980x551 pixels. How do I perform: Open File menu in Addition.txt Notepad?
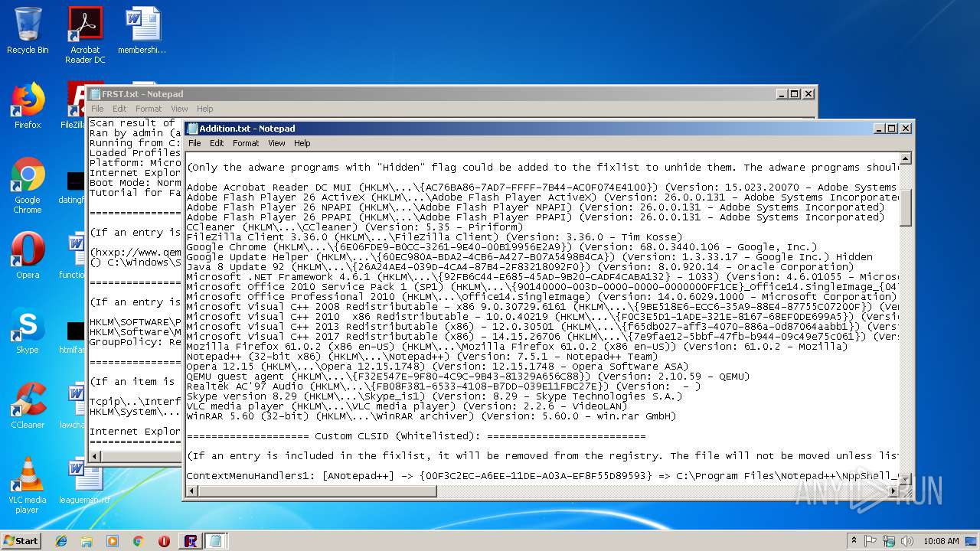coord(194,143)
